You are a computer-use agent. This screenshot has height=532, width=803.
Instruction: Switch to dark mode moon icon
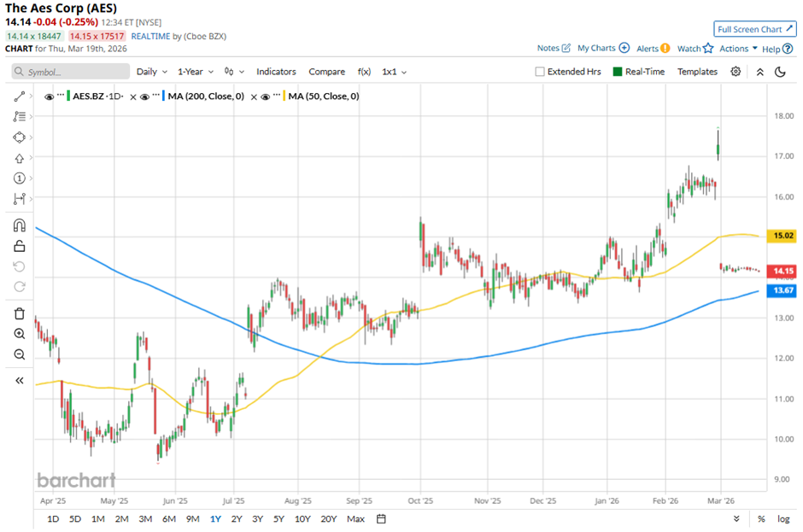[x=780, y=72]
